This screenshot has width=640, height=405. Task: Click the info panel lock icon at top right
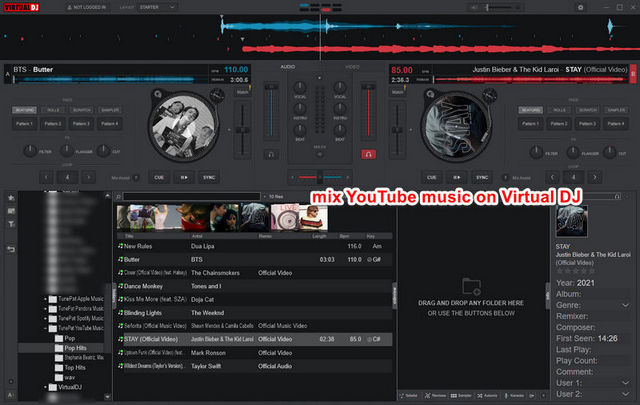(x=617, y=197)
